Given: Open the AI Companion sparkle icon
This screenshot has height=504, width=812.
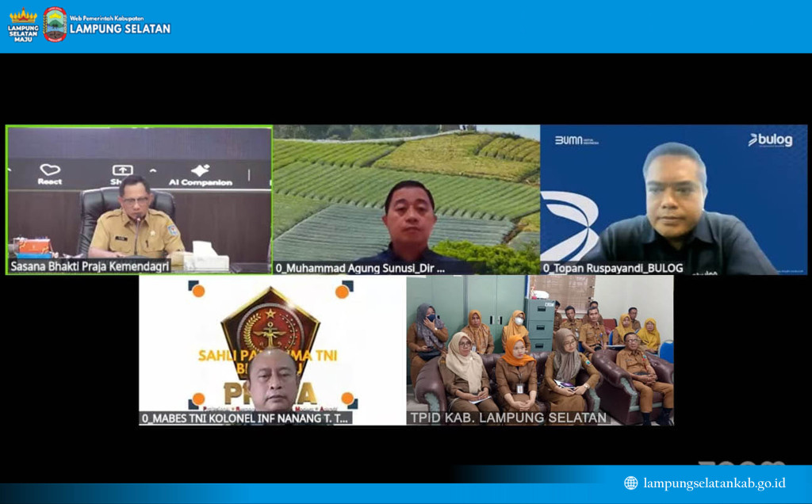Looking at the screenshot, I should (x=200, y=170).
